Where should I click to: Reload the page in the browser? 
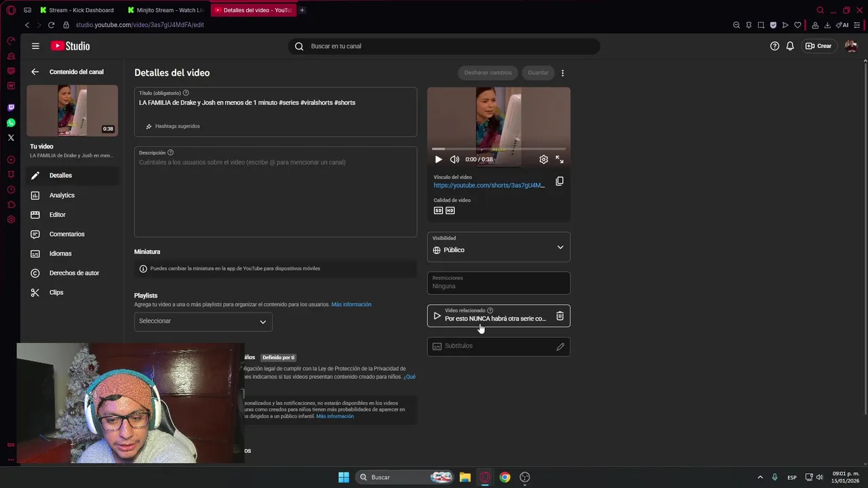pyautogui.click(x=51, y=25)
